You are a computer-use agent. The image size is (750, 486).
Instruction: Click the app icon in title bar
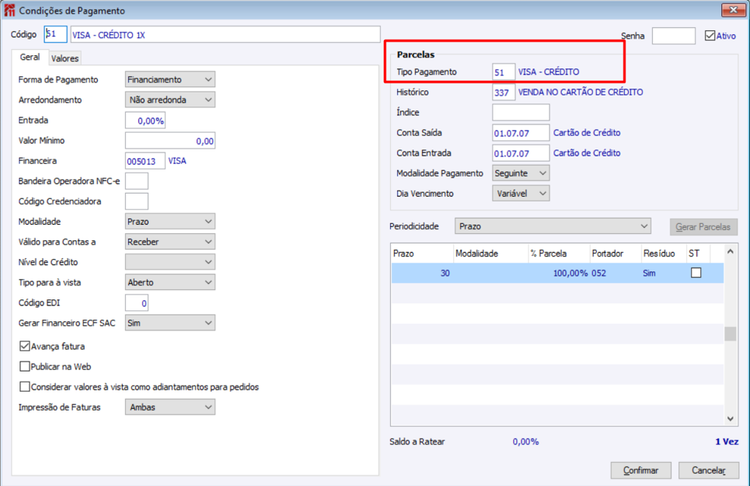[9, 10]
